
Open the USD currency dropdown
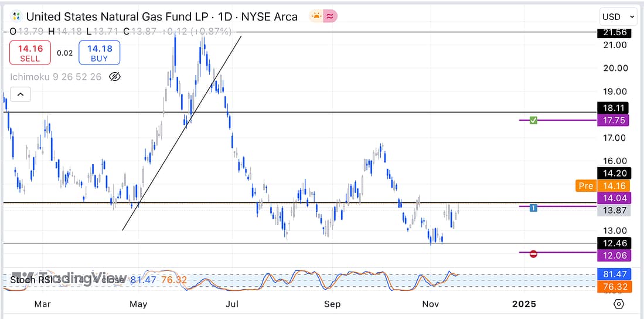(x=618, y=16)
